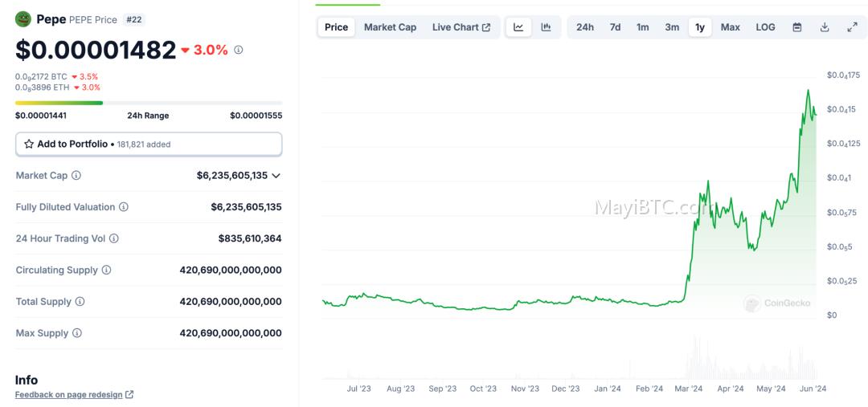Click the price line peak near Jun '24
Screen dimensions: 868x407
(809, 90)
